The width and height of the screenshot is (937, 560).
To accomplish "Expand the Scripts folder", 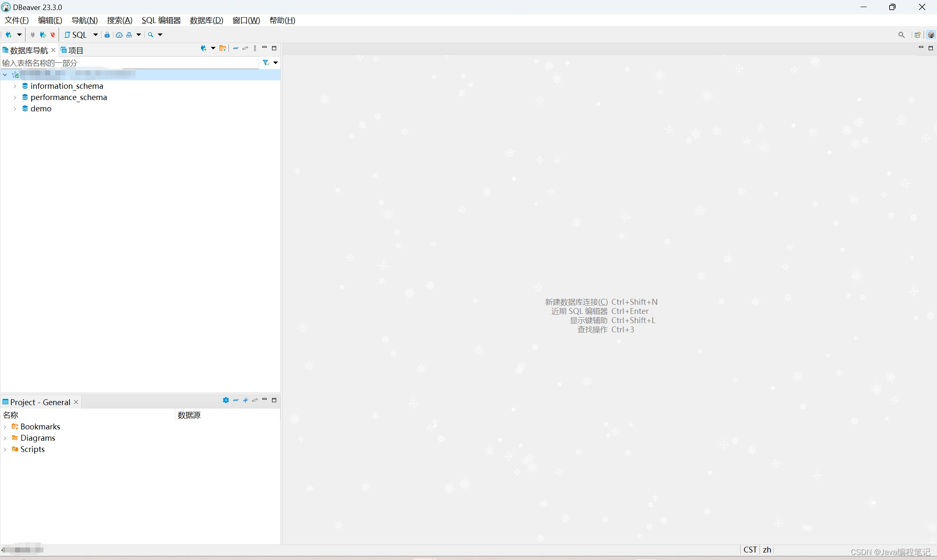I will coord(5,450).
